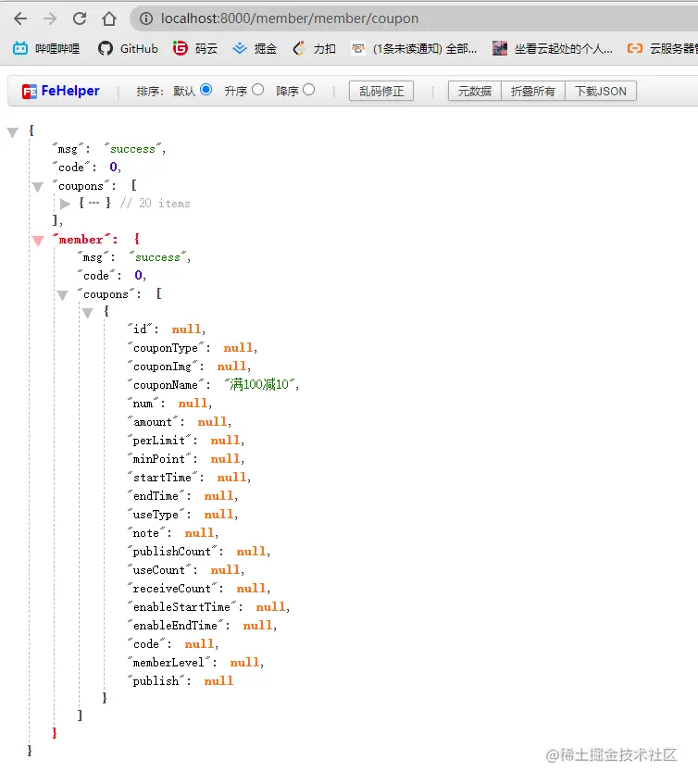Click the "useCount" key
Screen dimensions: 698x784
pos(159,570)
